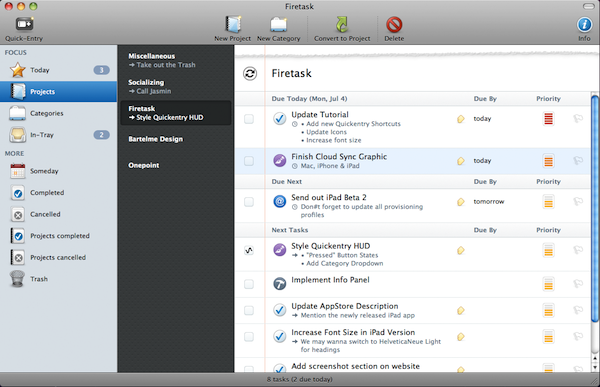
Task: Check off Send out iPad Beta 2
Action: (249, 202)
